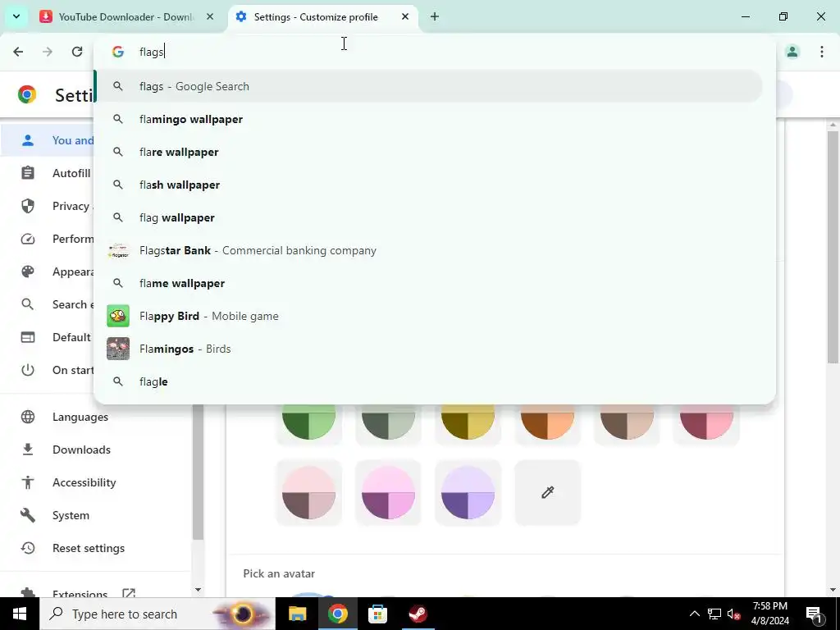Select the pink-purple theme swatch
The height and width of the screenshot is (630, 840).
pos(388,493)
